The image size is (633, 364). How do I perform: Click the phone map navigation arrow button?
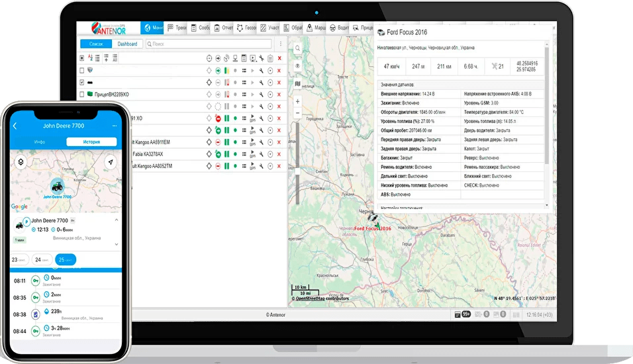(x=111, y=162)
